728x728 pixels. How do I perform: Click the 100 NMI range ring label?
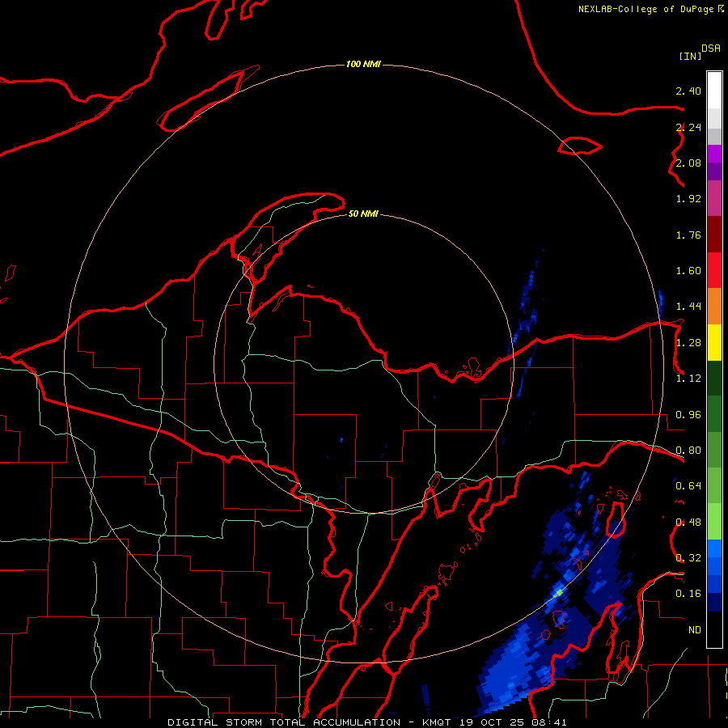363,64
